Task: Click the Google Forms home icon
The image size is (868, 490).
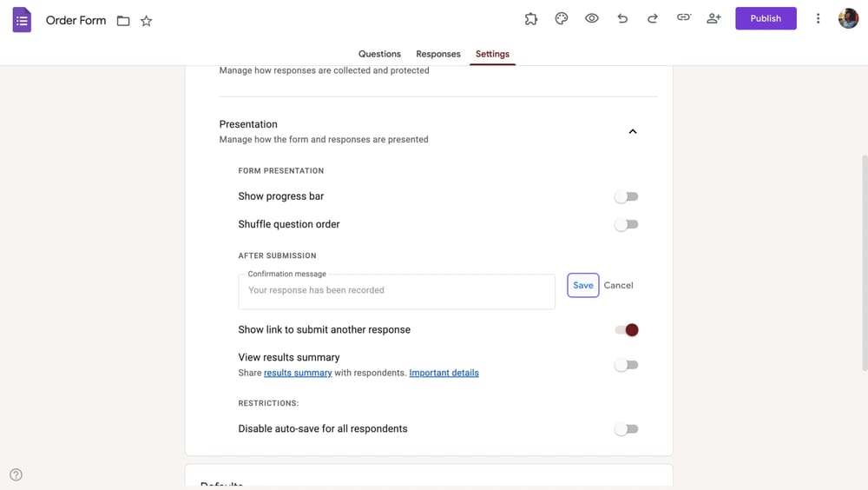Action: click(22, 19)
